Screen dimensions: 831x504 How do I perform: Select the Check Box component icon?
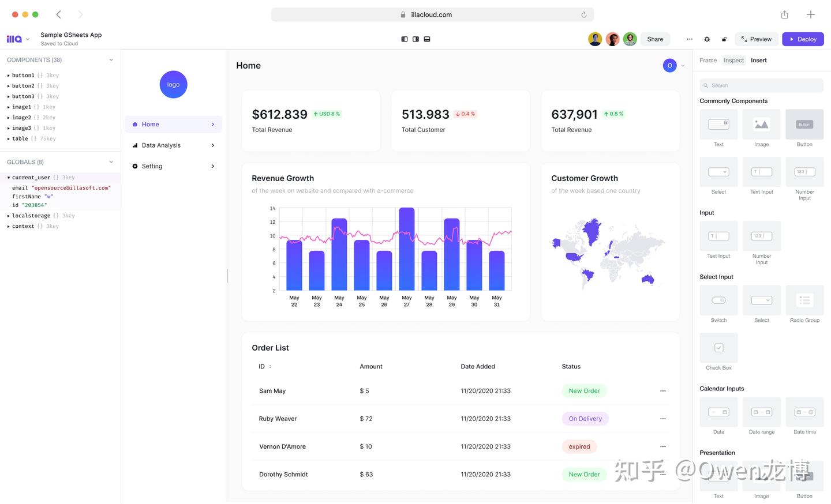[718, 347]
